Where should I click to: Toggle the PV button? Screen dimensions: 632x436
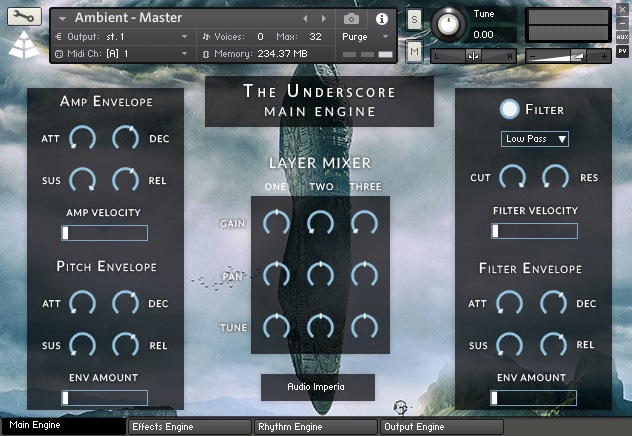point(622,51)
